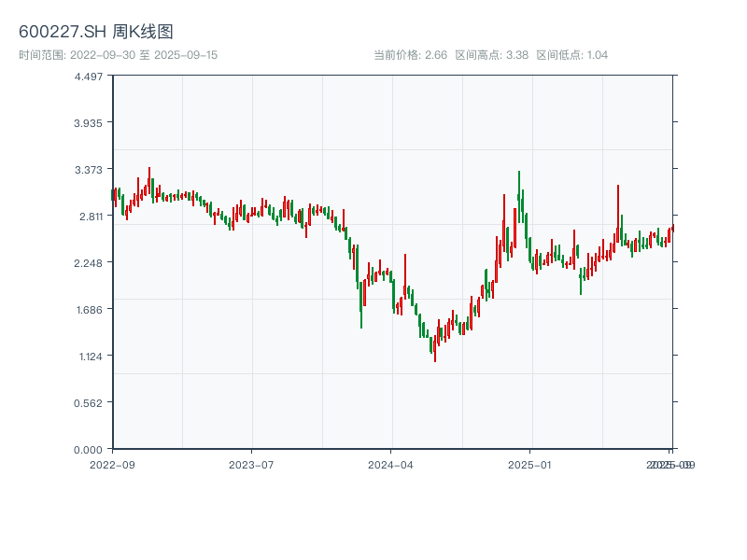Click the current price label 当前价格: 2.66
The height and width of the screenshot is (560, 747).
click(x=410, y=55)
